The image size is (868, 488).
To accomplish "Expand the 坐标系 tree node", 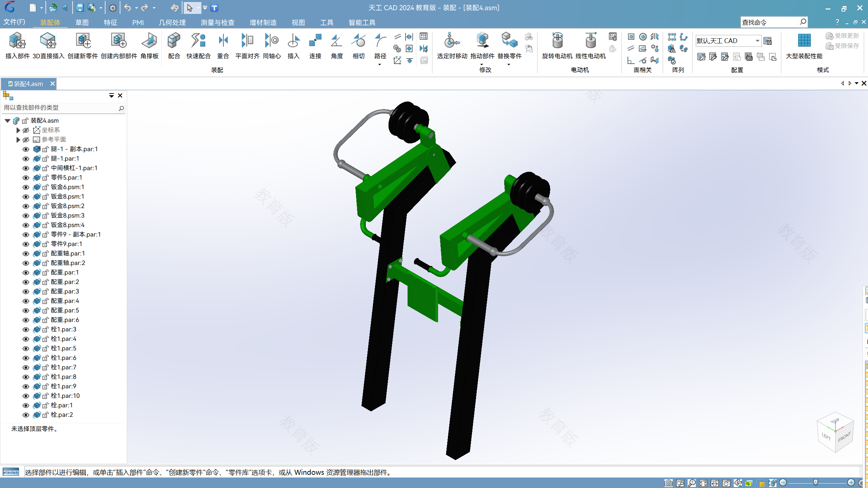I will 18,130.
